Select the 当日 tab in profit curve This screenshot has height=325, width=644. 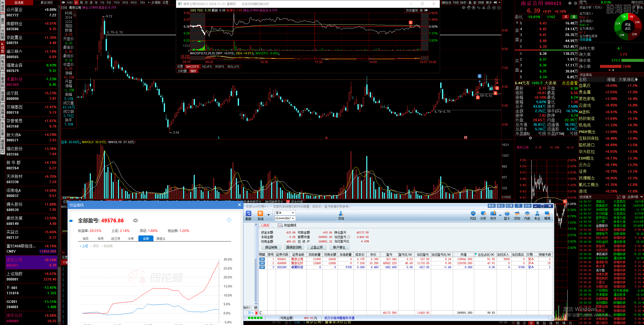click(x=86, y=238)
